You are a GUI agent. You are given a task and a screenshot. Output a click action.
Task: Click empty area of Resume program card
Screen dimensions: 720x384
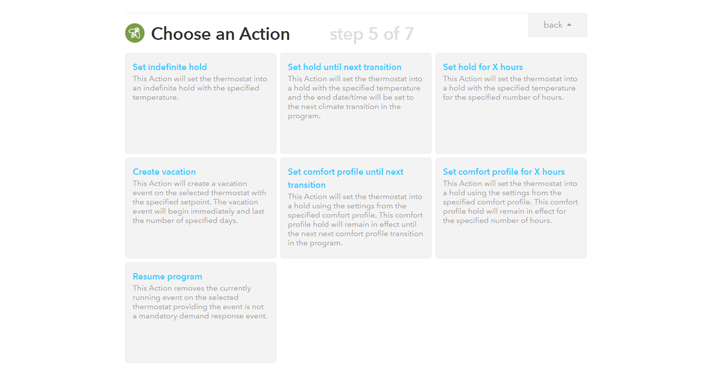coord(201,342)
